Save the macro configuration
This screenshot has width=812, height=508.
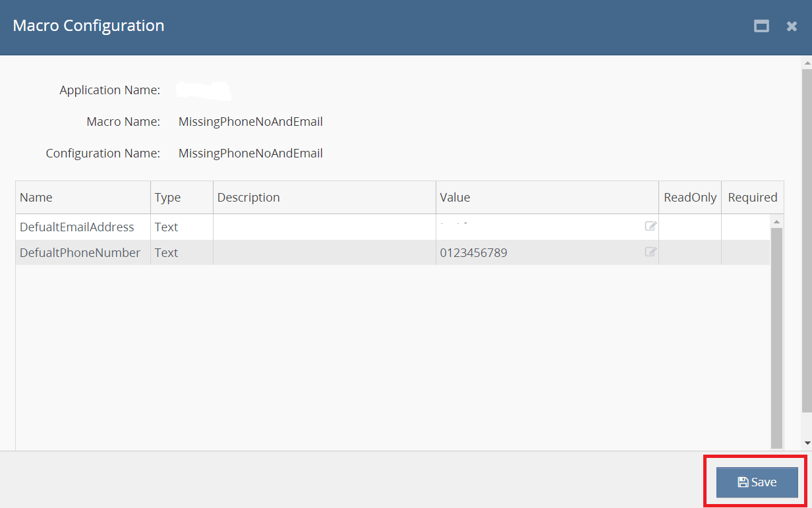click(757, 482)
